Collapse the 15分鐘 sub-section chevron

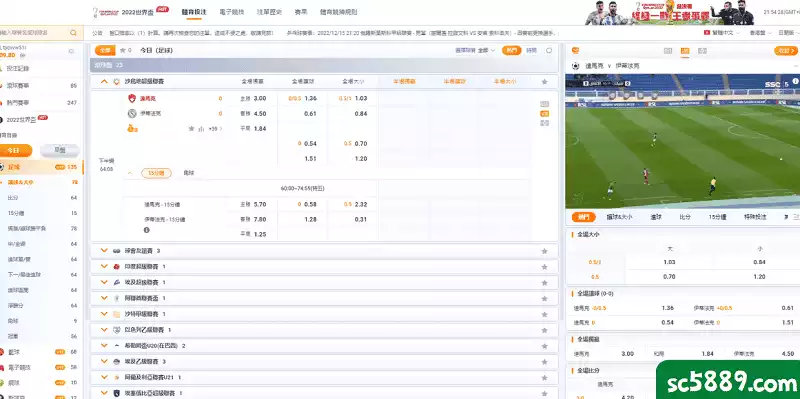(x=130, y=173)
